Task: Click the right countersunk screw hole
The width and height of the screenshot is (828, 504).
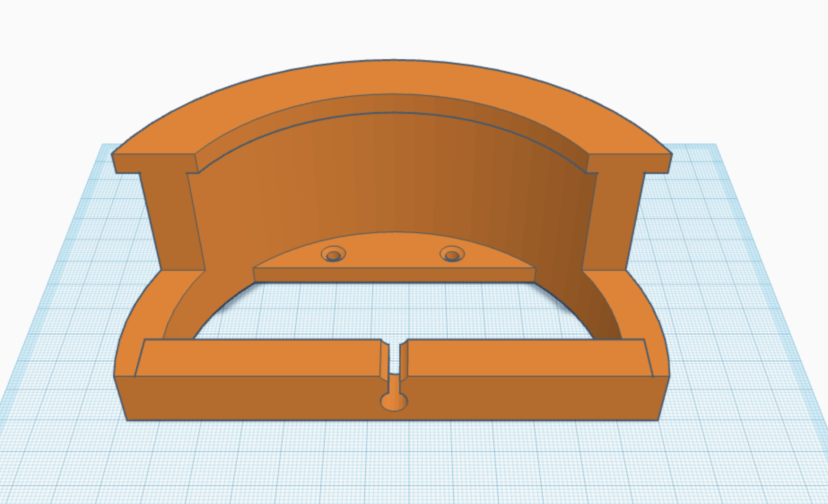Action: [452, 255]
